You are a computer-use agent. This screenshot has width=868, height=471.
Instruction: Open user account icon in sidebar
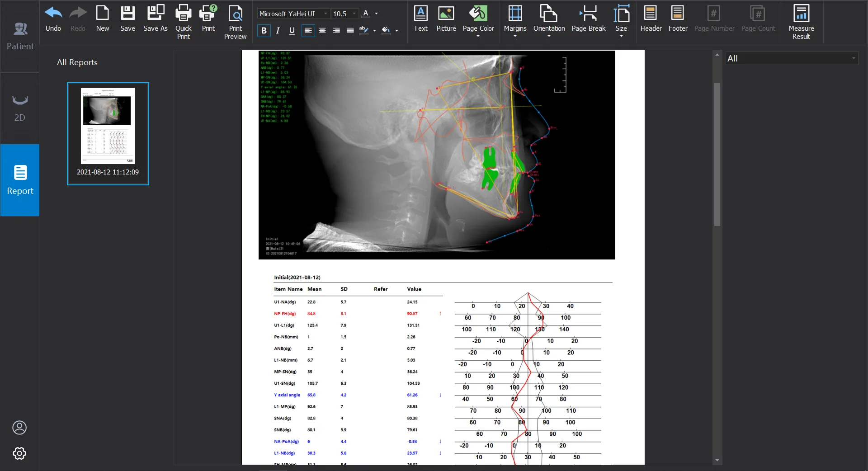[19, 428]
